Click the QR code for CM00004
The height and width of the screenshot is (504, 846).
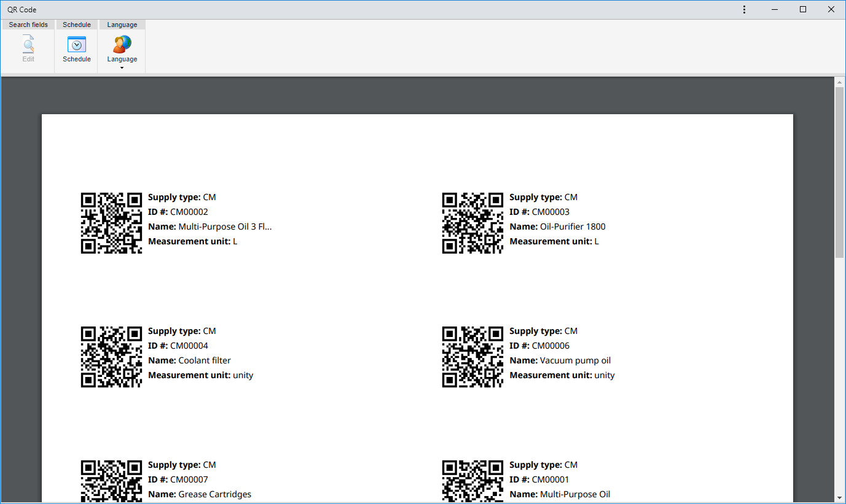[x=111, y=357]
